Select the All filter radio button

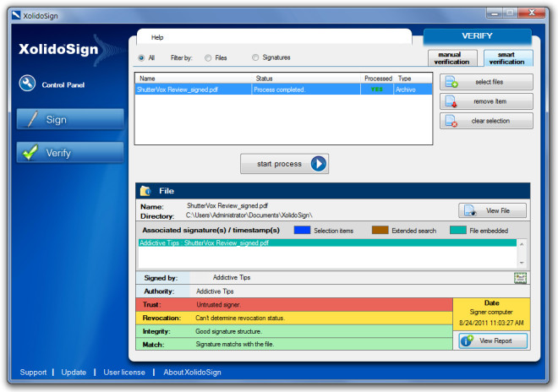141,57
